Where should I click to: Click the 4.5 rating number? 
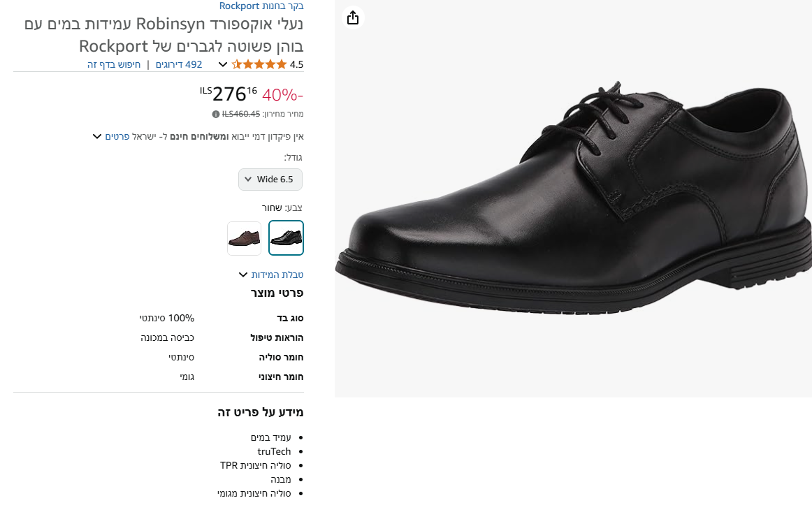point(296,64)
